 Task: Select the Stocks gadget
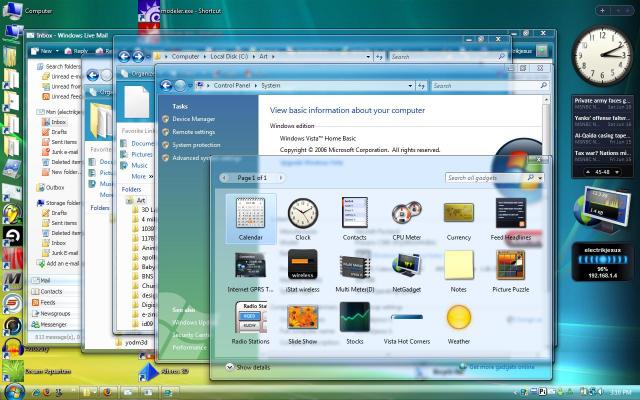pos(354,323)
